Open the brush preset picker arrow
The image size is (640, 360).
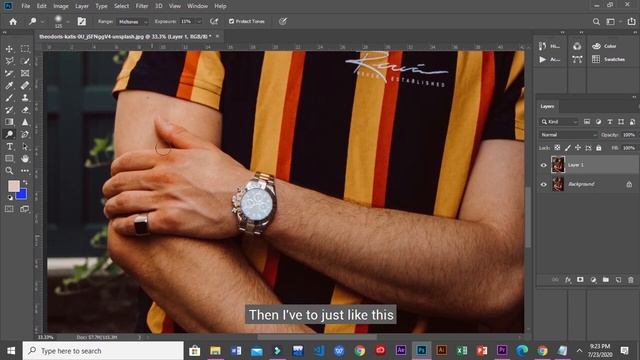[x=68, y=22]
